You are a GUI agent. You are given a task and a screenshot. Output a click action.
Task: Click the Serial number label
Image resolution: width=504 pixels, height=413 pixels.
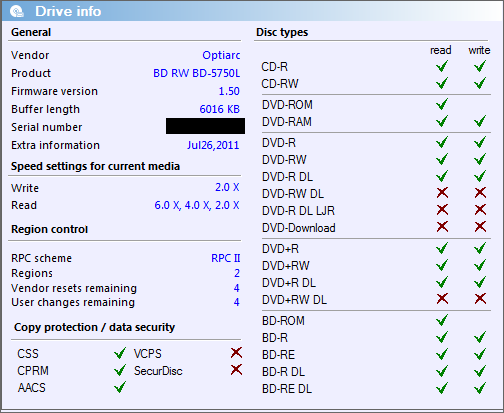46,127
